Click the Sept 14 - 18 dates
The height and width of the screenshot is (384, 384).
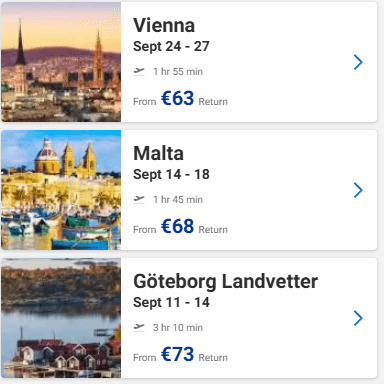pyautogui.click(x=171, y=175)
